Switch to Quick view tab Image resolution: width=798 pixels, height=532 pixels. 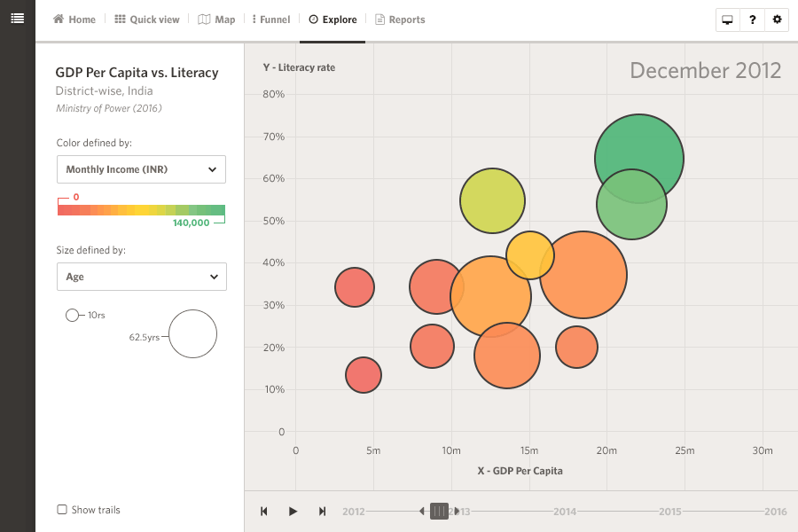coord(147,20)
